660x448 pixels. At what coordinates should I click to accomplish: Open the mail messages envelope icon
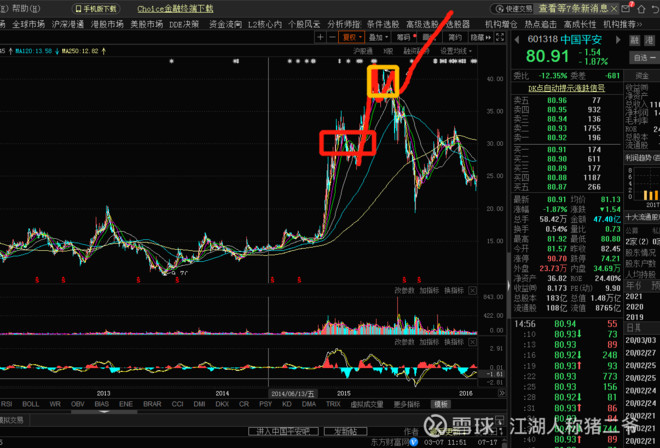pos(627,8)
